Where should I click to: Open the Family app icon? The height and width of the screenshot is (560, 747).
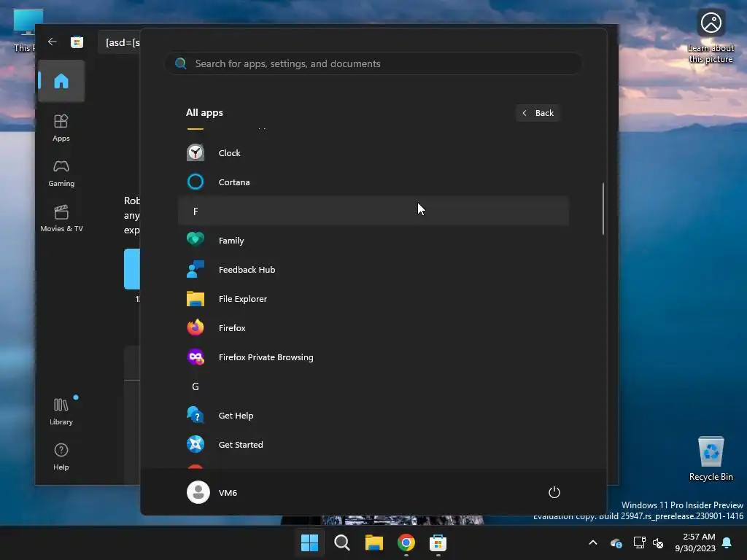196,240
